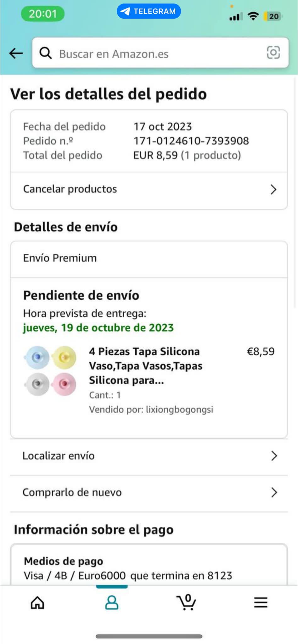The height and width of the screenshot is (644, 298).
Task: Tap the back arrow icon
Action: point(16,53)
